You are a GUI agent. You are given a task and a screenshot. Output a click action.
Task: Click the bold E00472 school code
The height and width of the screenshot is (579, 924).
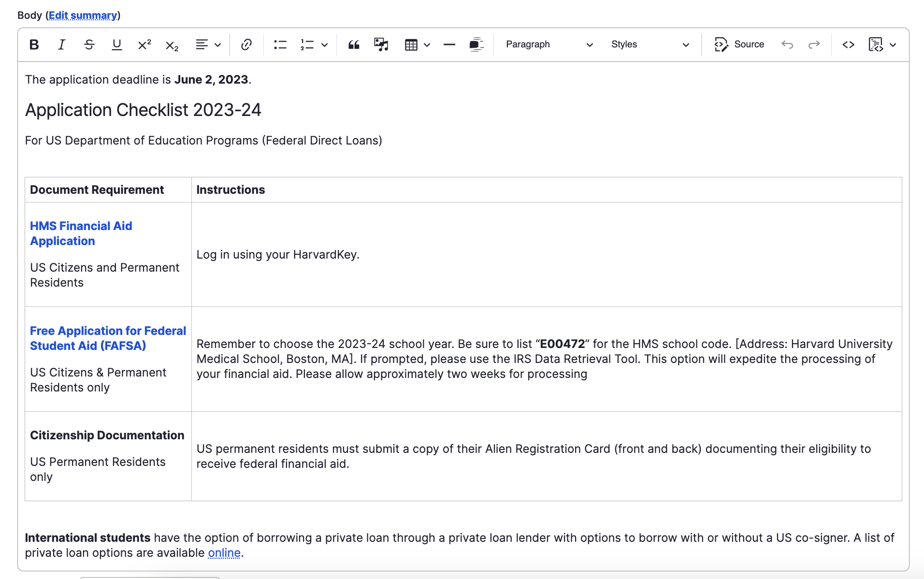(563, 344)
